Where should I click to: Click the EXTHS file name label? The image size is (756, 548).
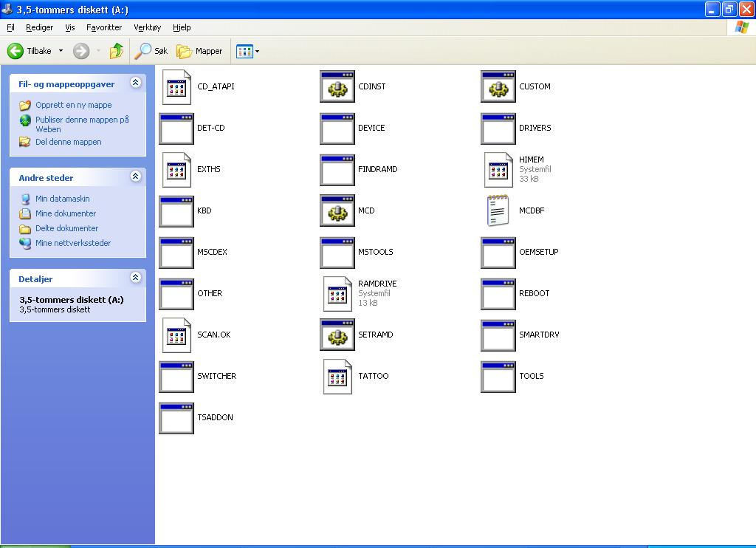(x=209, y=169)
